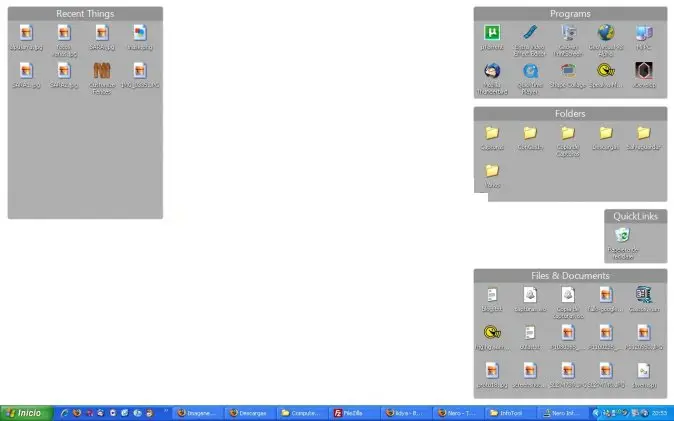Switch to the Nero Inf... taskbar button
674x421 pixels.
click(563, 413)
